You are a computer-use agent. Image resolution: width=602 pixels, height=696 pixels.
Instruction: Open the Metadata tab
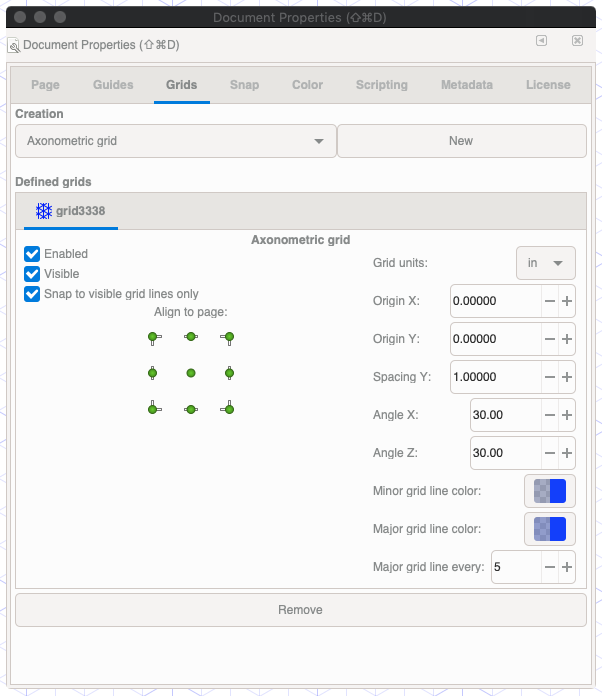click(467, 85)
